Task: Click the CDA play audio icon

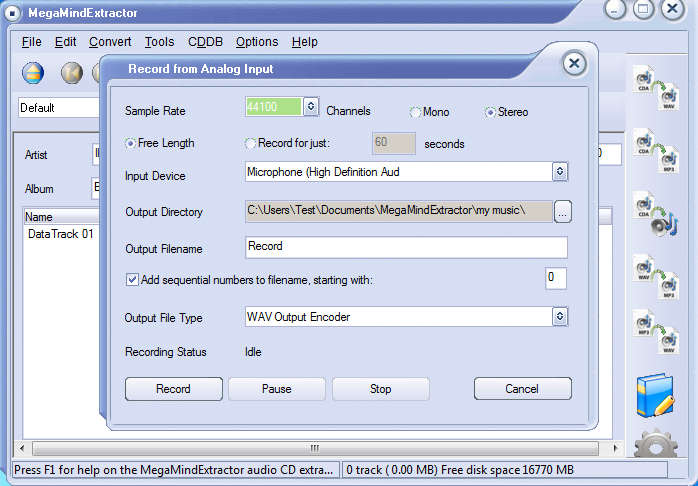Action: pos(656,214)
